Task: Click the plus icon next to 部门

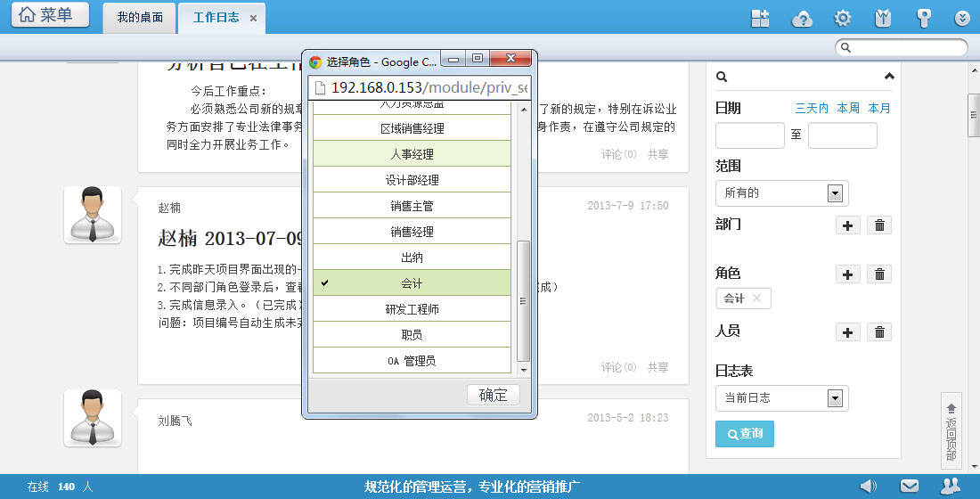Action: click(847, 225)
